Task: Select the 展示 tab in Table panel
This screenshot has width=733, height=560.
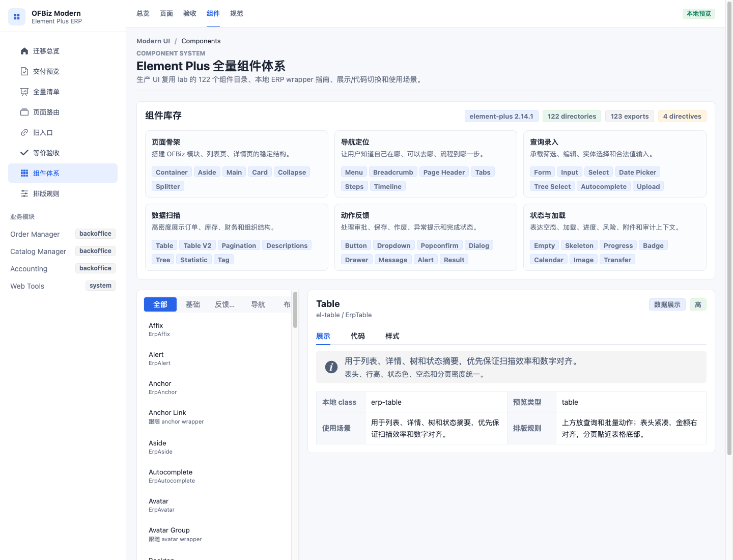Action: (x=323, y=336)
